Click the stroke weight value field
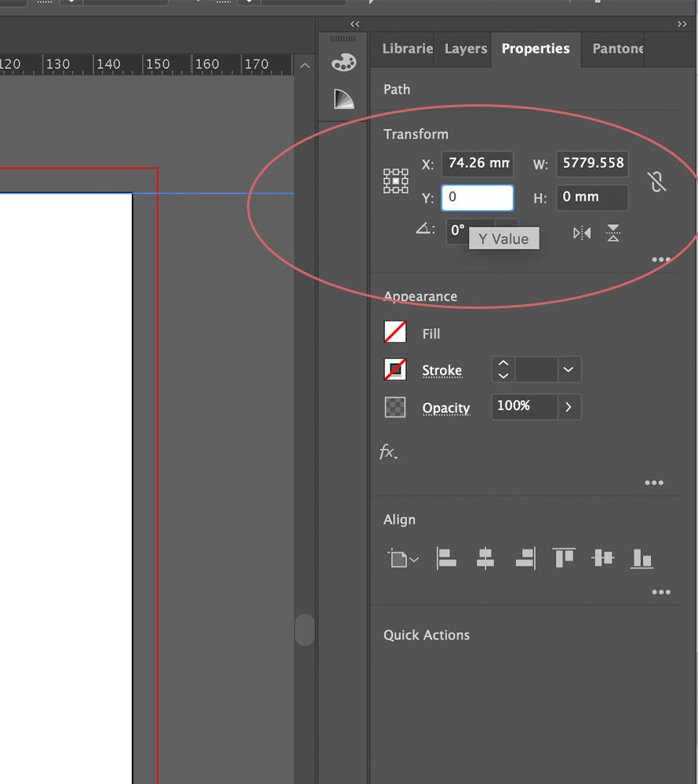The height and width of the screenshot is (784, 698). [x=536, y=369]
